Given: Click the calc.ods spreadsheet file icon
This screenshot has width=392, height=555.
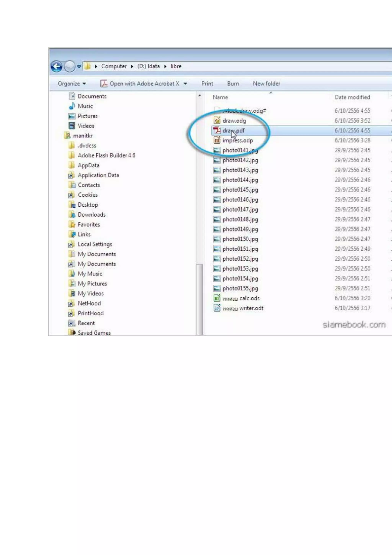Looking at the screenshot, I should click(217, 298).
